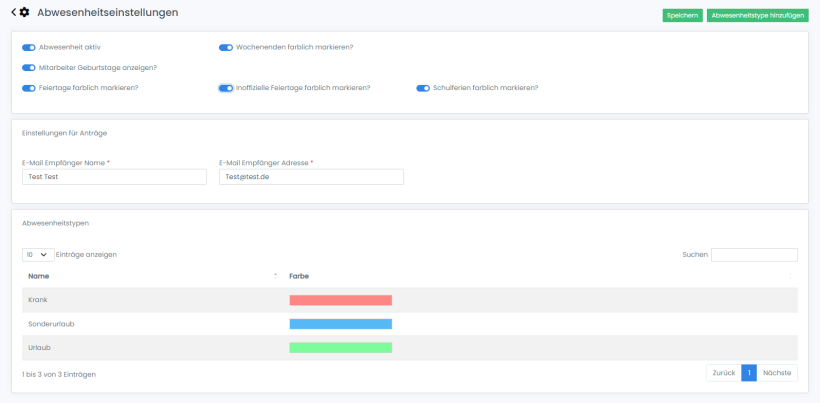This screenshot has width=820, height=403.
Task: Go to the Zurück pagination page
Action: 723,373
